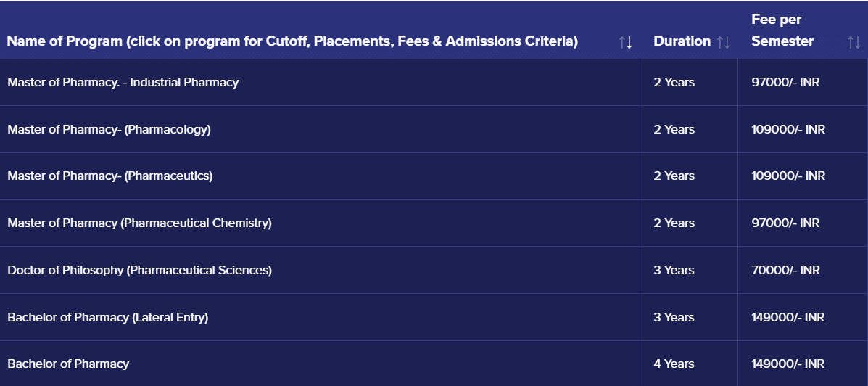Open Master of Pharmacy (Pharmacology) program

(x=109, y=129)
